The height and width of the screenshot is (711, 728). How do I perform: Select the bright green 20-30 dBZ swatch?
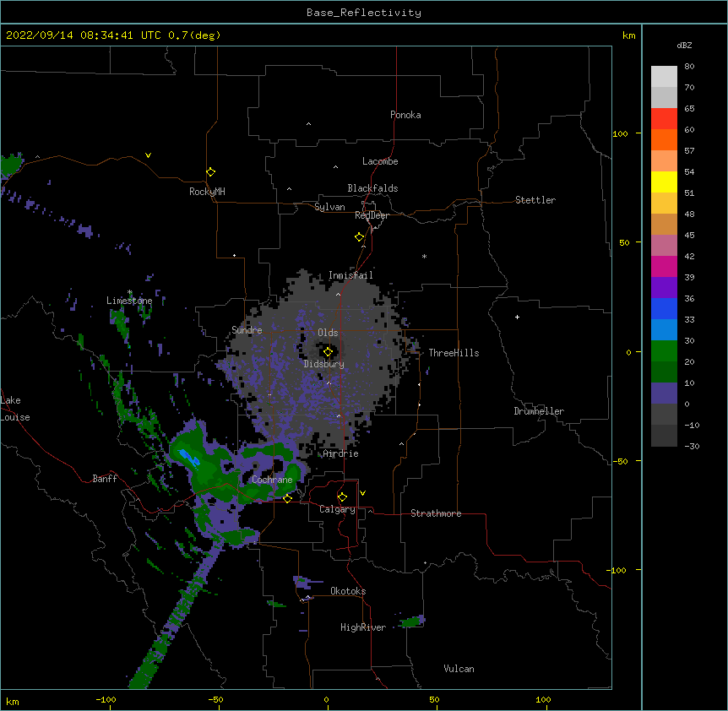point(664,351)
